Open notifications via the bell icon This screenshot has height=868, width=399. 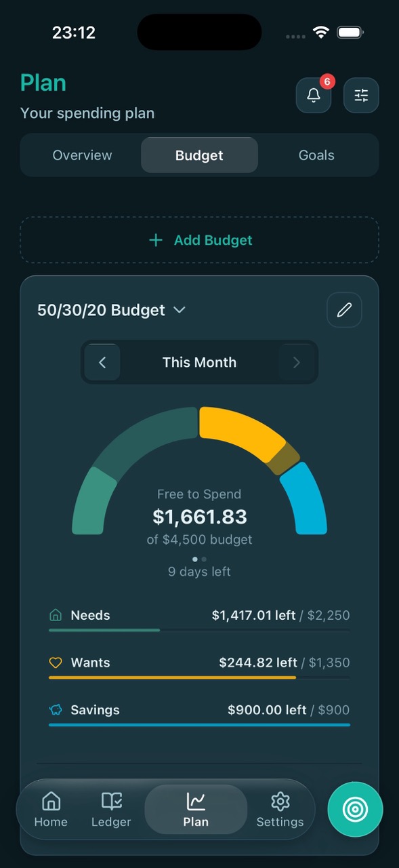click(313, 95)
